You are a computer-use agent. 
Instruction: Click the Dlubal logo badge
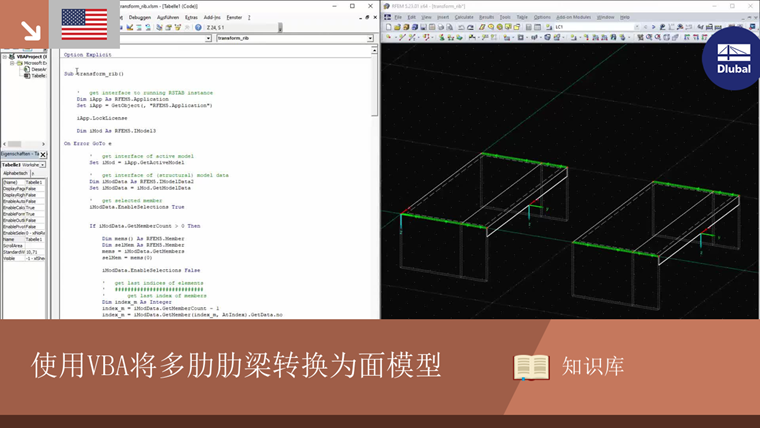(x=733, y=58)
